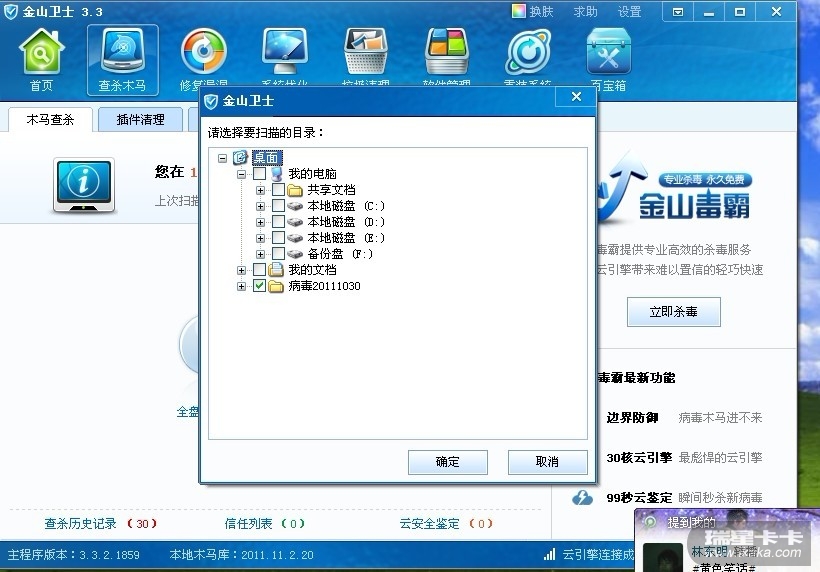Check the 本地磁盘 (E:) checkbox
820x572 pixels.
[278, 237]
